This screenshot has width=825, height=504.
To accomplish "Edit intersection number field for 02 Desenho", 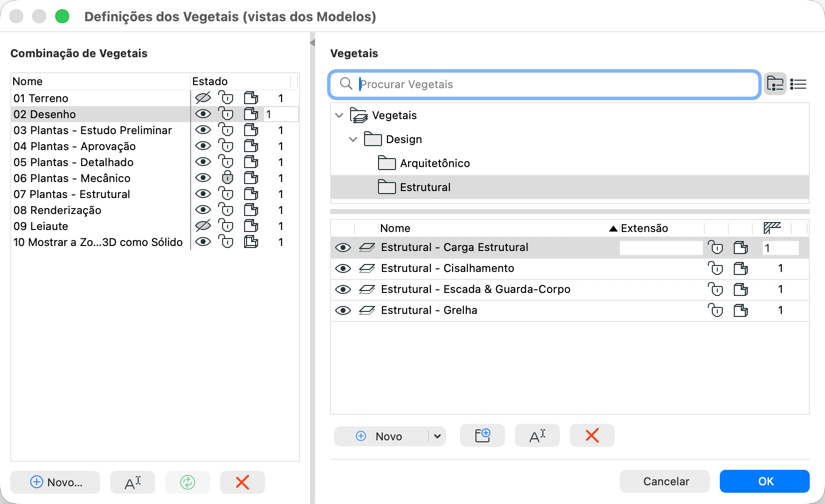I will coord(281,114).
